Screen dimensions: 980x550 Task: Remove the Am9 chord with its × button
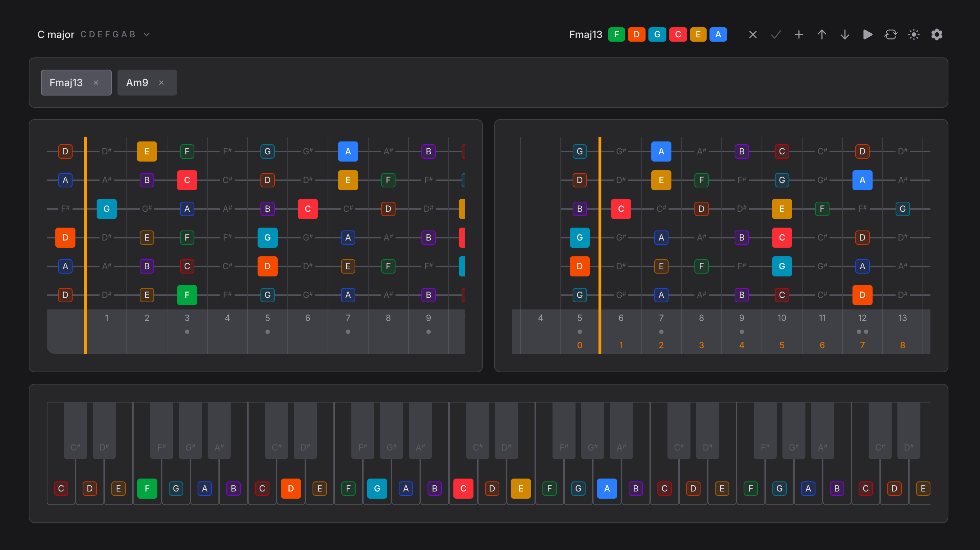pos(161,83)
